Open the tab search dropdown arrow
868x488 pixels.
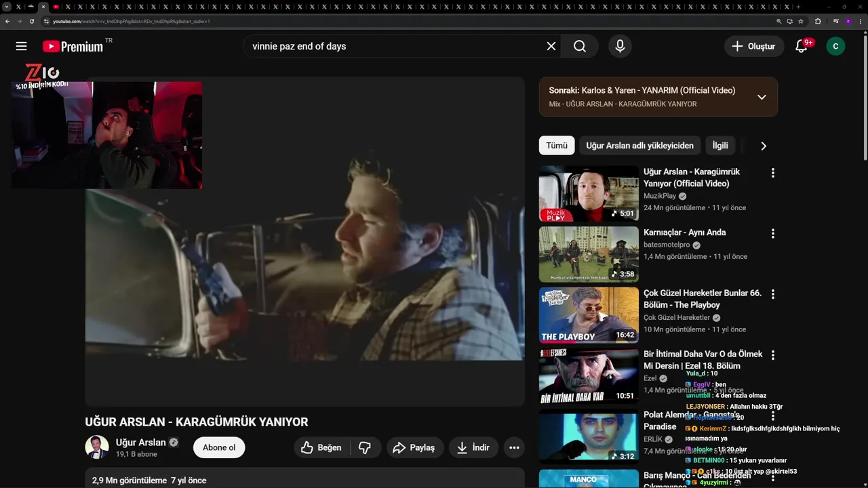tap(6, 7)
